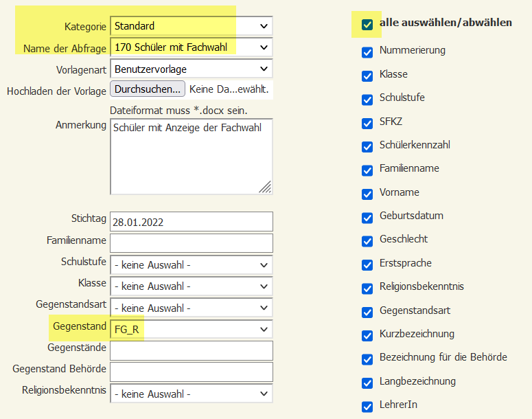
Task: Click the Anmerkung textarea resize handle
Action: tap(266, 187)
